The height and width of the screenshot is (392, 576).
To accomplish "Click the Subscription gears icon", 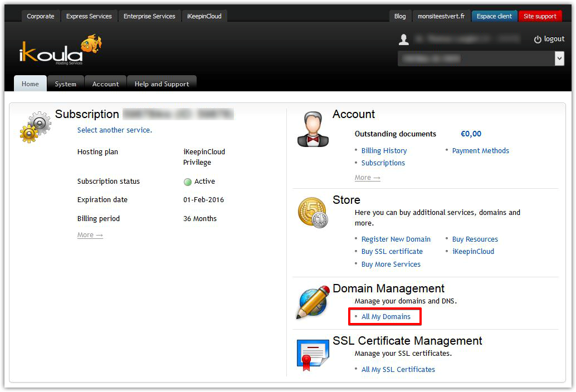I will (x=35, y=127).
